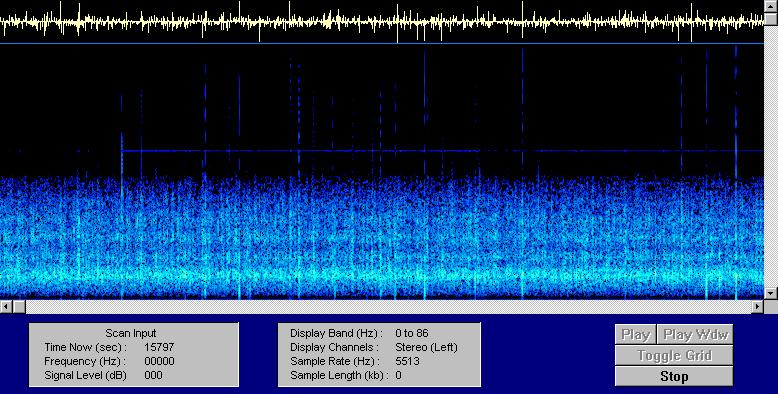Screen dimensions: 778x394
Task: Click the Sample Rate 5513 value
Action: pos(407,361)
